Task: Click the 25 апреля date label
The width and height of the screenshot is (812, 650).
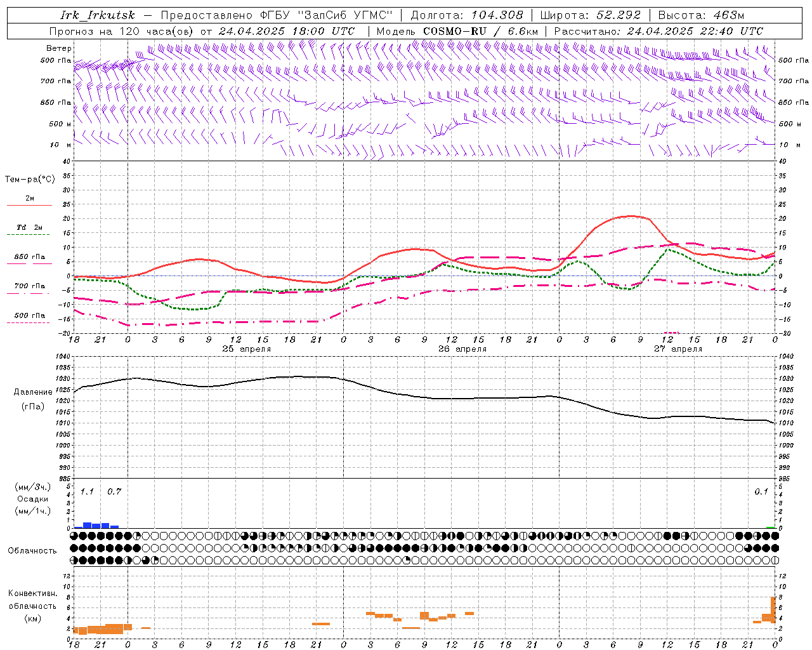Action: (x=246, y=349)
